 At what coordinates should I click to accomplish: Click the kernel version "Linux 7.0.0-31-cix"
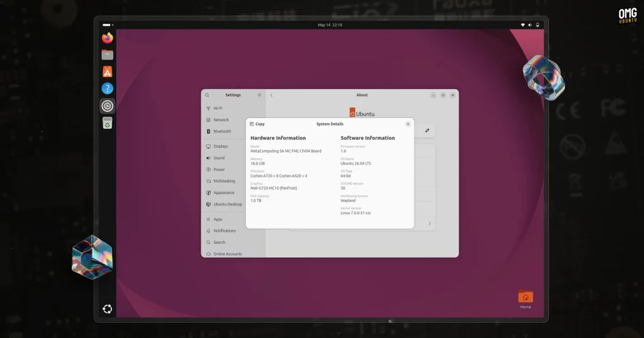click(356, 213)
